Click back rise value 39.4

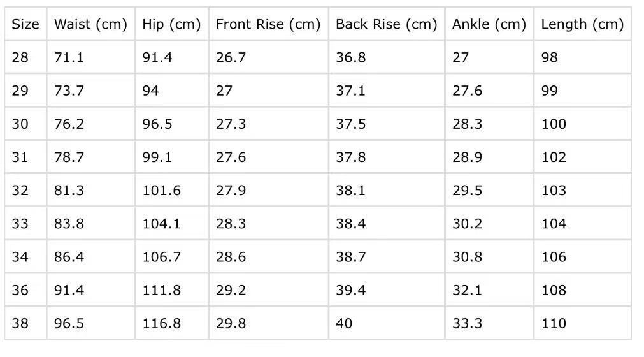coord(350,290)
